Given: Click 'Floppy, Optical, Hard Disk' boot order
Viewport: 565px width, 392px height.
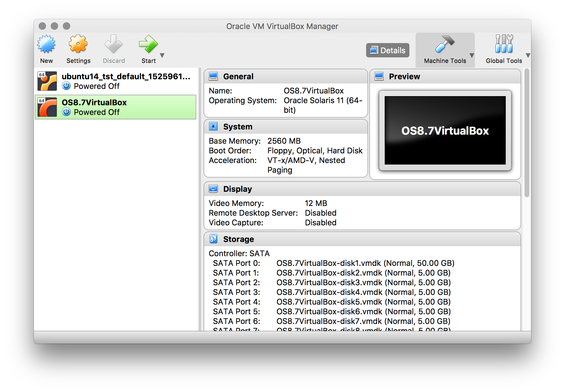Looking at the screenshot, I should coord(315,151).
